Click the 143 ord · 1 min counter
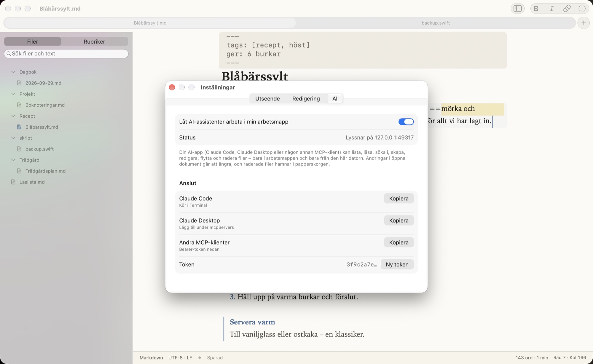 click(x=532, y=358)
